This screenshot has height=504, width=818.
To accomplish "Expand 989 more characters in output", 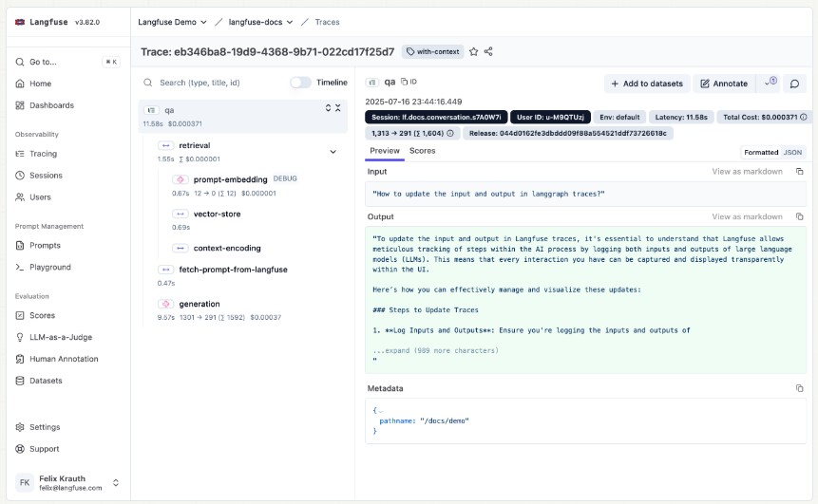I will [436, 351].
